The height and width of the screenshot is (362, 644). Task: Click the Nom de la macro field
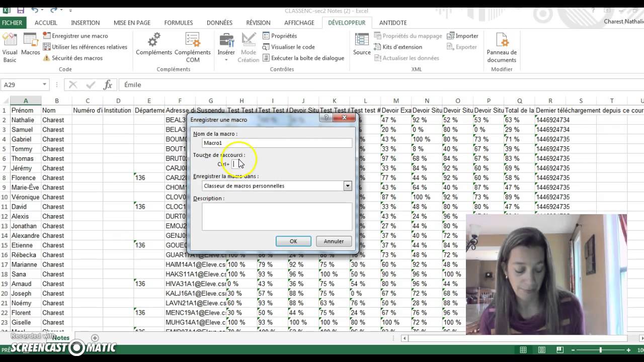(x=277, y=143)
